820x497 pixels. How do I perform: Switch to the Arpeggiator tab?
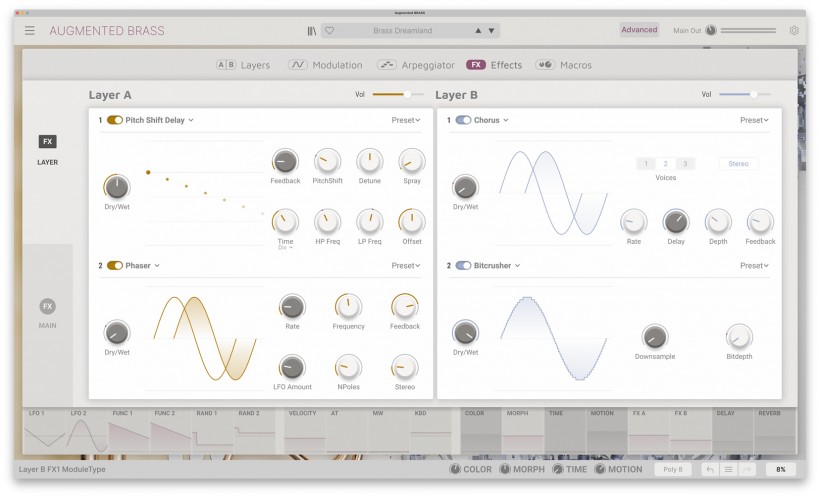click(416, 65)
